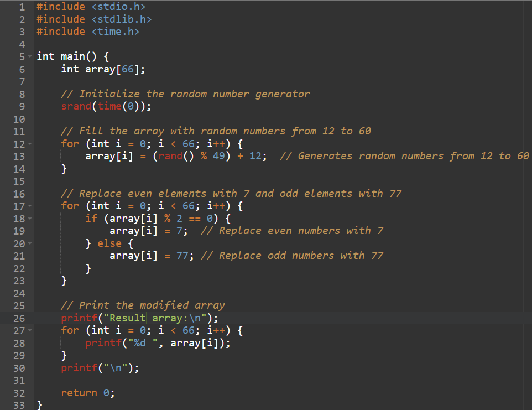Click 'time' inside the srand call
Image resolution: width=532 pixels, height=410 pixels.
[x=109, y=107]
